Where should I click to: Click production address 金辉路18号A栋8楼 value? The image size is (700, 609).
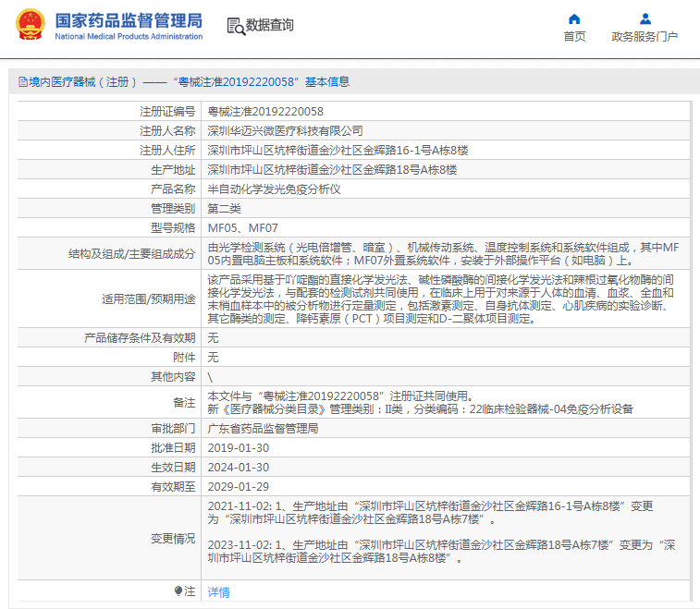point(332,169)
